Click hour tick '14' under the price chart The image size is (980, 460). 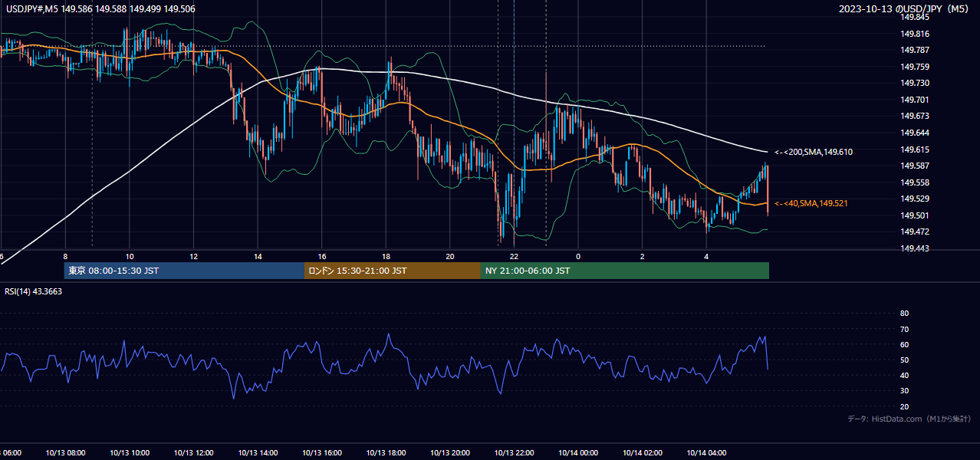pos(258,256)
